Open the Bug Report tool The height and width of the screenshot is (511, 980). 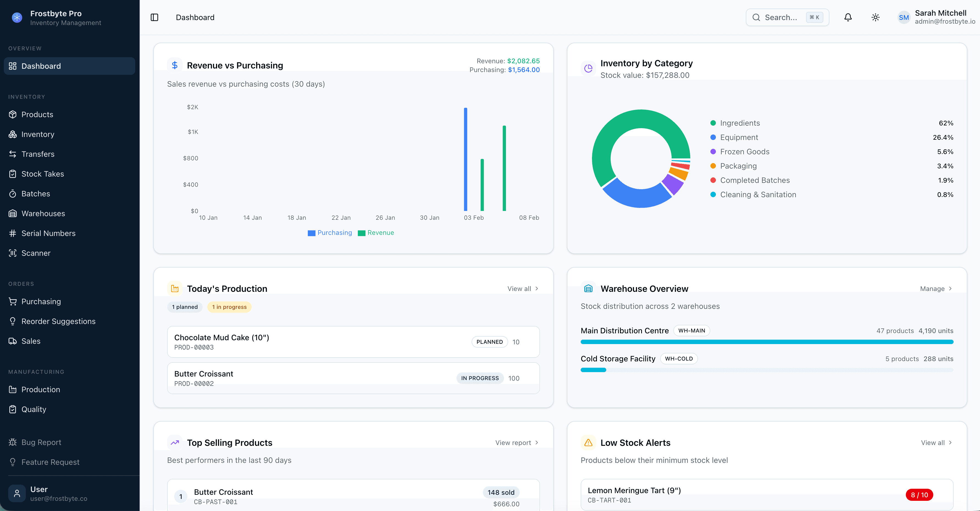tap(41, 442)
